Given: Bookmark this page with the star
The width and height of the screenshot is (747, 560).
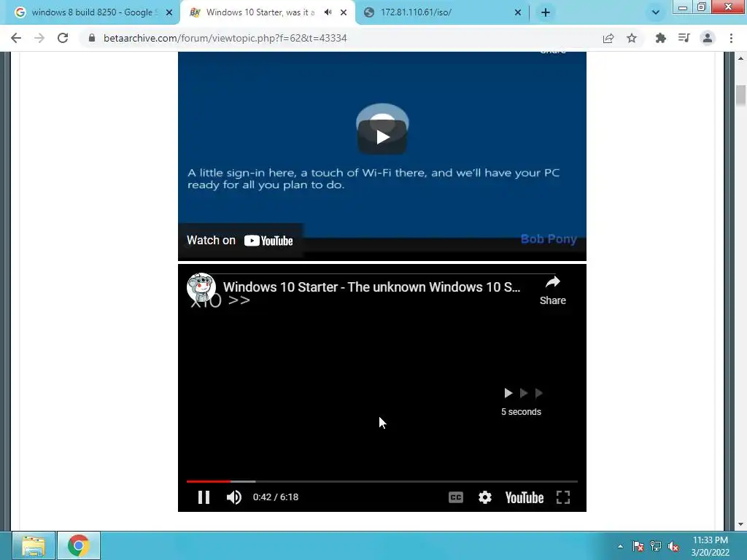Looking at the screenshot, I should coord(631,38).
